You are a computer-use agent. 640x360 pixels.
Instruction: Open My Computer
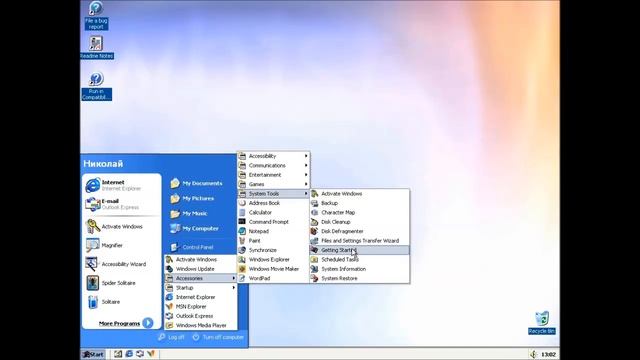click(x=195, y=229)
